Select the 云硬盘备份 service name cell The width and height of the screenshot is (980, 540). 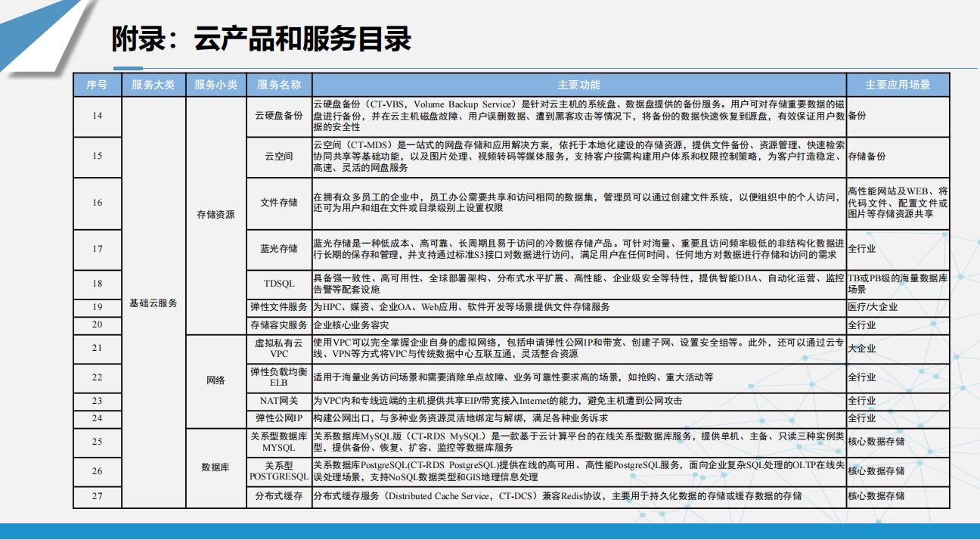tap(279, 116)
